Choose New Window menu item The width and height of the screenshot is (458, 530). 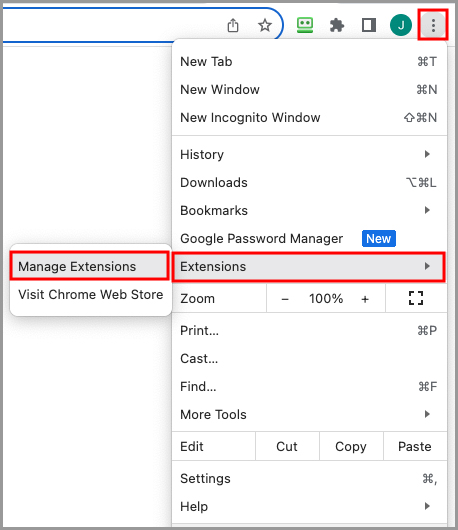click(309, 90)
